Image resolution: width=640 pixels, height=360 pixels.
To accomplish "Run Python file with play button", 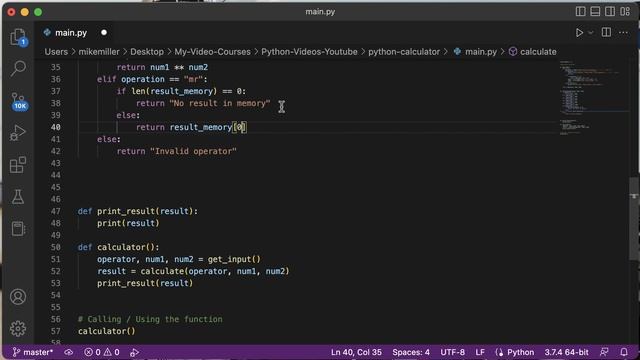I will click(x=579, y=33).
